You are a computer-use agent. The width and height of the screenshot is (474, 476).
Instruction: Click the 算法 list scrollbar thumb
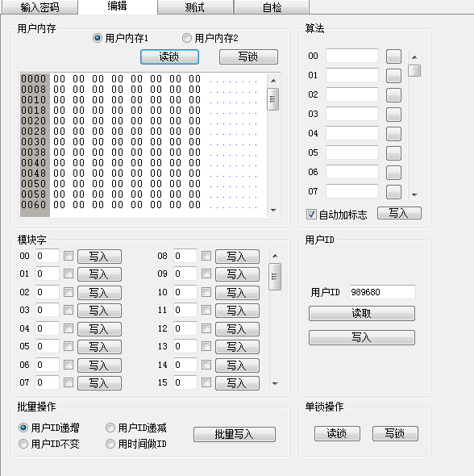[414, 71]
